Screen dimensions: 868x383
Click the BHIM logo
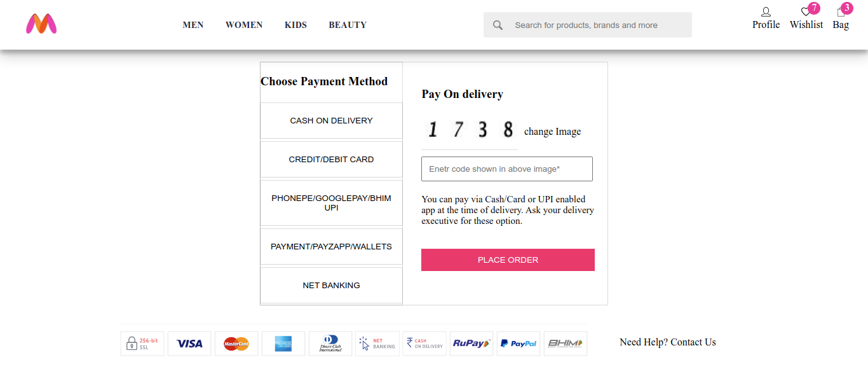coord(566,344)
